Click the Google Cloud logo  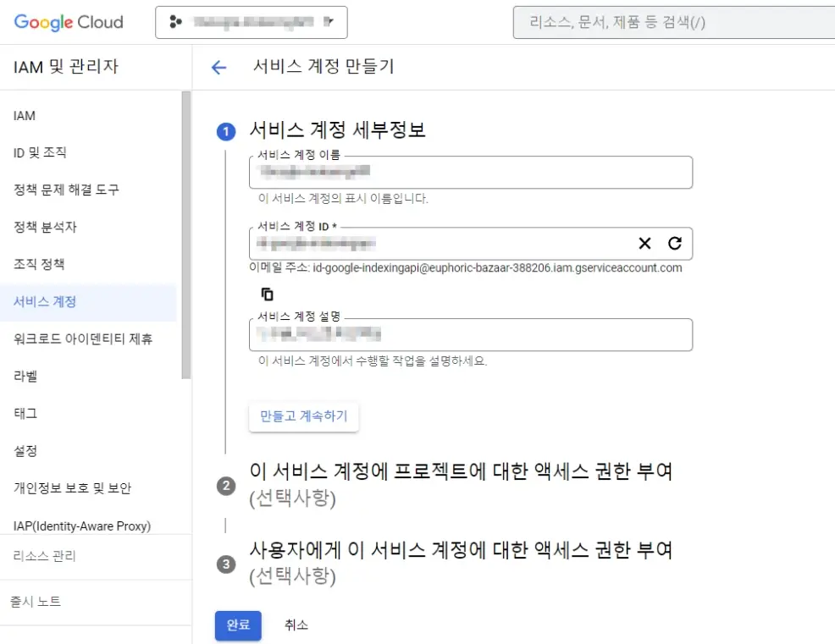click(x=68, y=23)
